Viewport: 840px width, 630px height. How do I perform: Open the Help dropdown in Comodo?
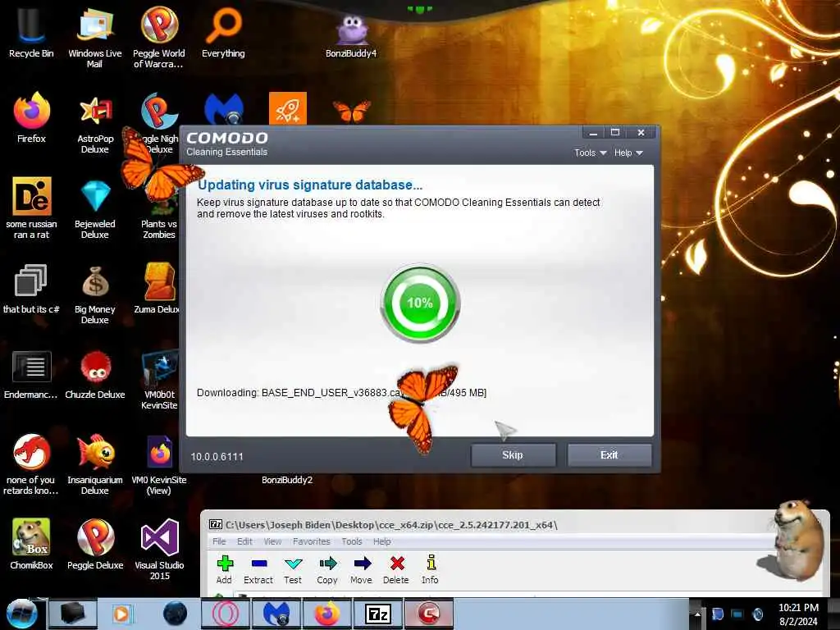tap(628, 153)
